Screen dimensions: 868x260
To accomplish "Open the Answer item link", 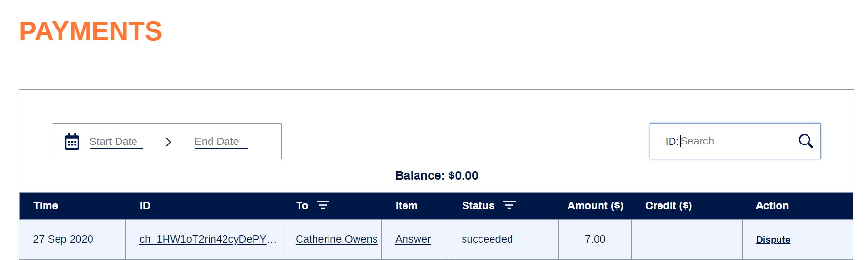I will pos(413,239).
